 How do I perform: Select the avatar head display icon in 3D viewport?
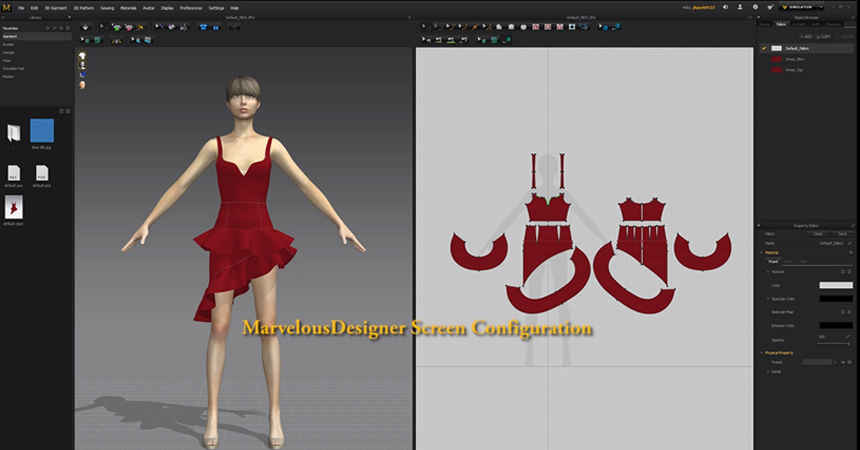tap(82, 85)
